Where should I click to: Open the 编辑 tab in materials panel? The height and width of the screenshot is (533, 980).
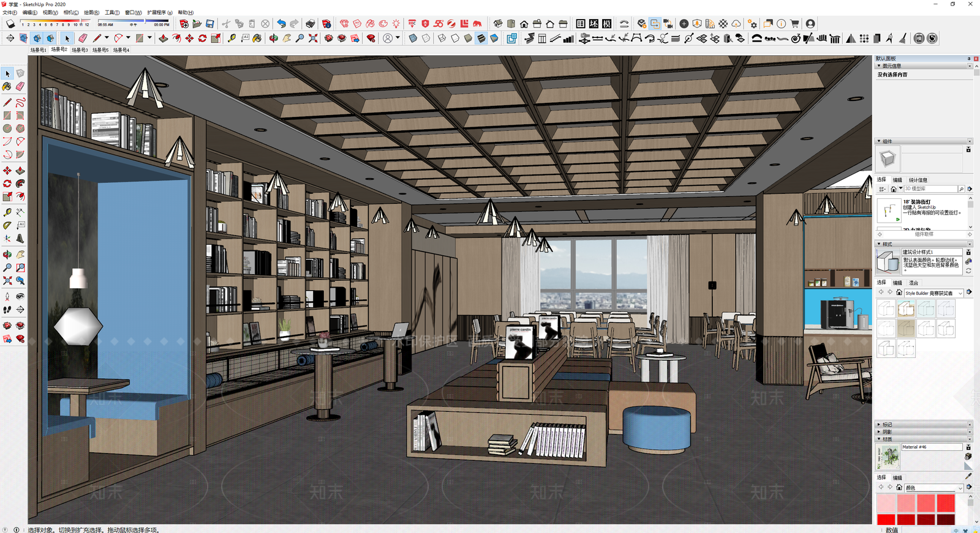point(897,477)
